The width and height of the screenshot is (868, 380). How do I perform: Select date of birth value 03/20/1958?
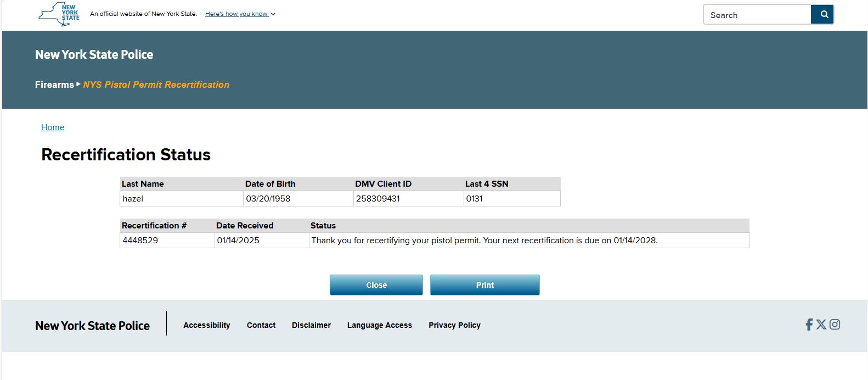click(298, 199)
